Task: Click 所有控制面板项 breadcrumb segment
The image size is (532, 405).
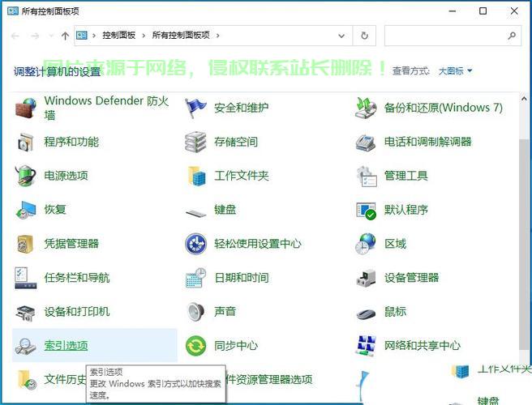Action: 181,36
